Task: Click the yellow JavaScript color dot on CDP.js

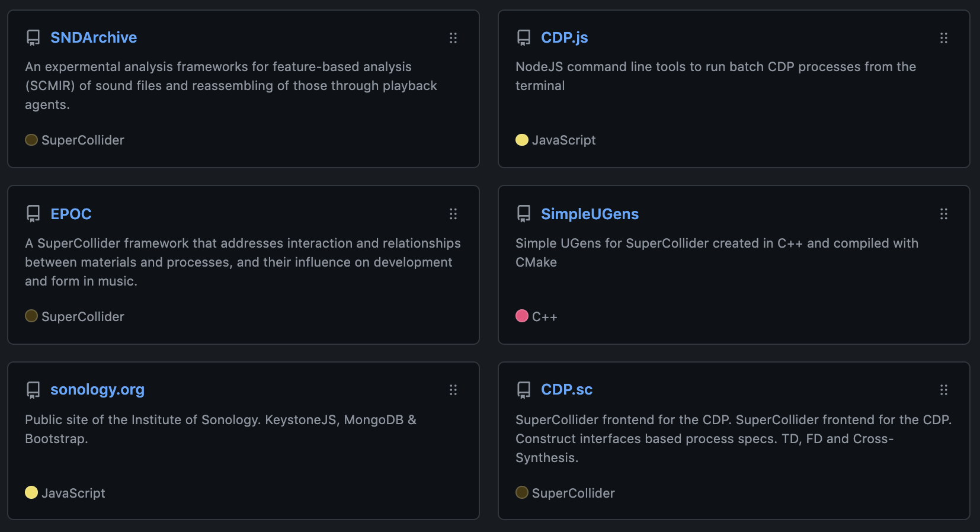Action: (x=522, y=140)
